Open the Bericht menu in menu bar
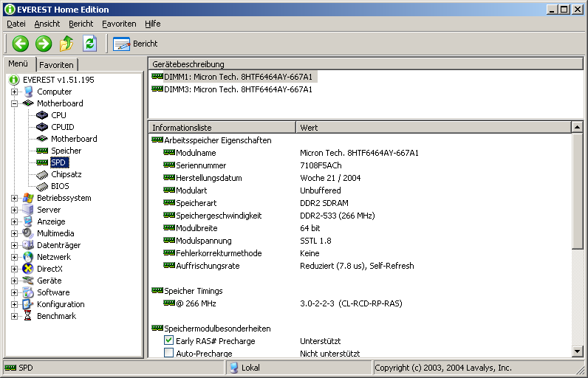The height and width of the screenshot is (378, 588). pos(81,24)
